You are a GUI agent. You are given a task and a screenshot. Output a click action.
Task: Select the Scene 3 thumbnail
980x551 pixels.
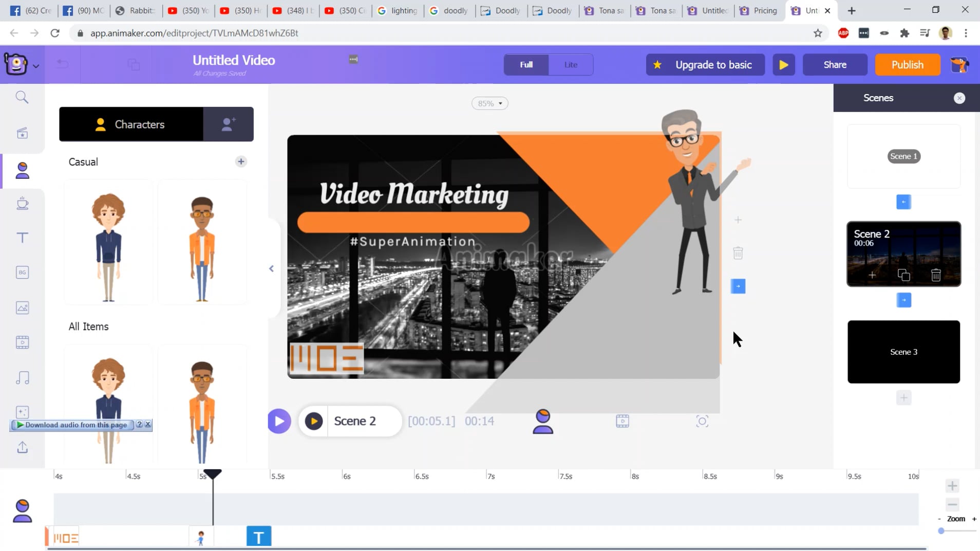point(903,352)
